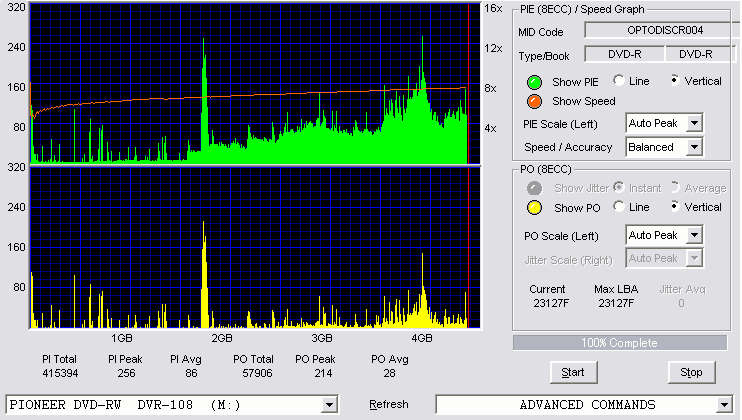The image size is (742, 420).
Task: Click the PO Avg value 28
Action: (389, 373)
